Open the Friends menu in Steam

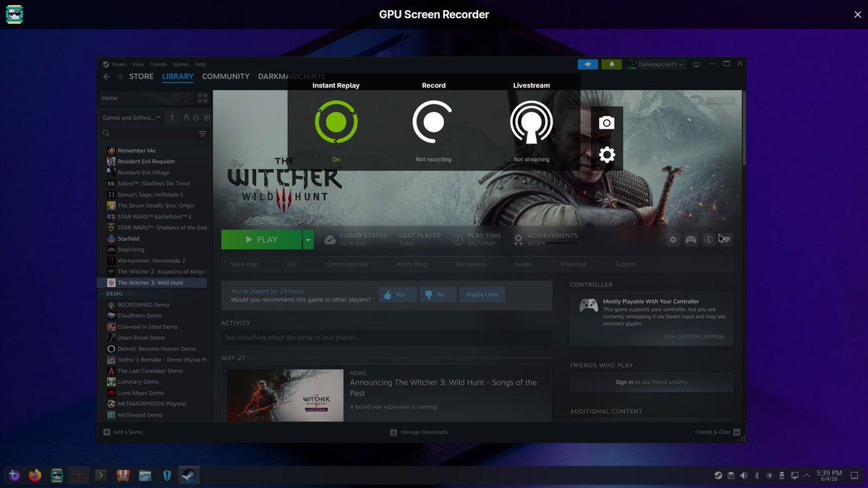158,64
